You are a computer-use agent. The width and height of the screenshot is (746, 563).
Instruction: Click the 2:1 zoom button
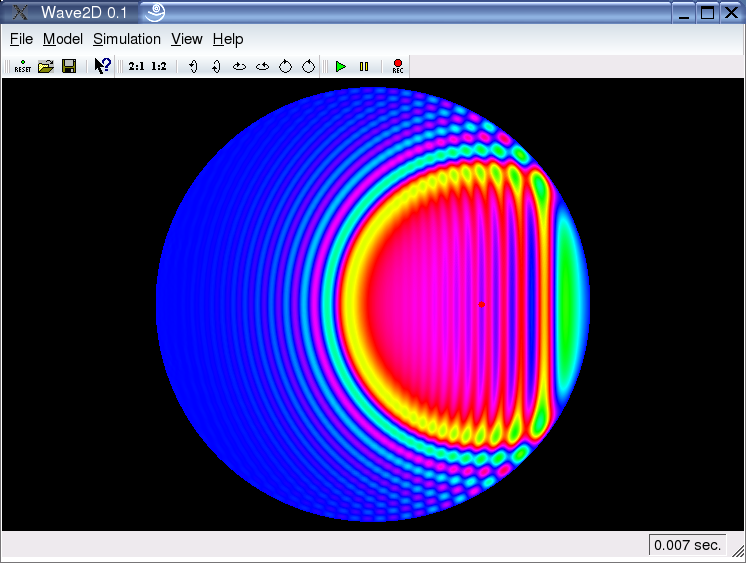[x=137, y=67]
